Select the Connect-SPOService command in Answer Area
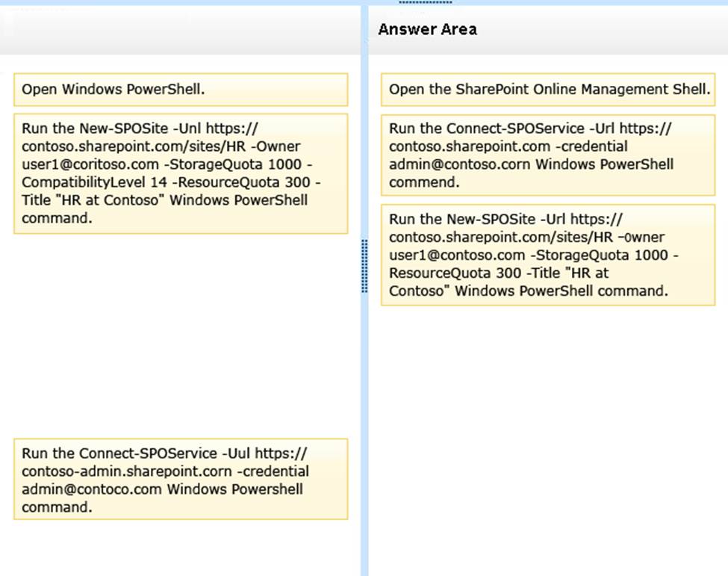The width and height of the screenshot is (728, 576). coord(548,155)
